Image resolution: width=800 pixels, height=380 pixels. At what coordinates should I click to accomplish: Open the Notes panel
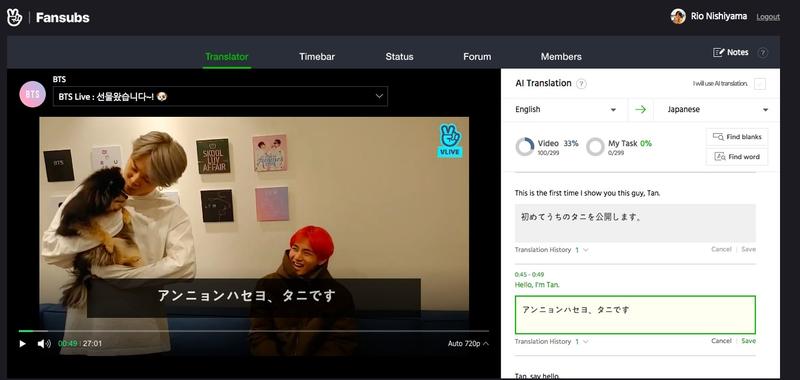tap(731, 52)
